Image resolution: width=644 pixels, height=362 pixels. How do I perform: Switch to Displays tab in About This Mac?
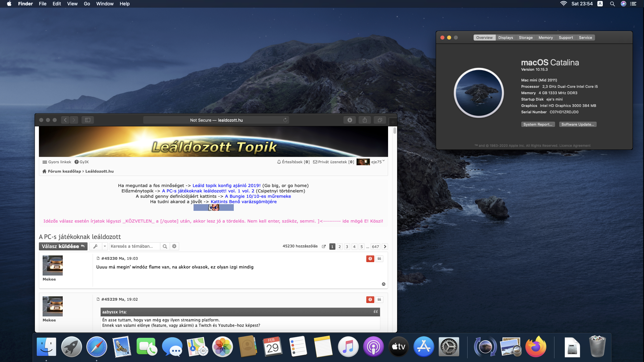pyautogui.click(x=505, y=38)
